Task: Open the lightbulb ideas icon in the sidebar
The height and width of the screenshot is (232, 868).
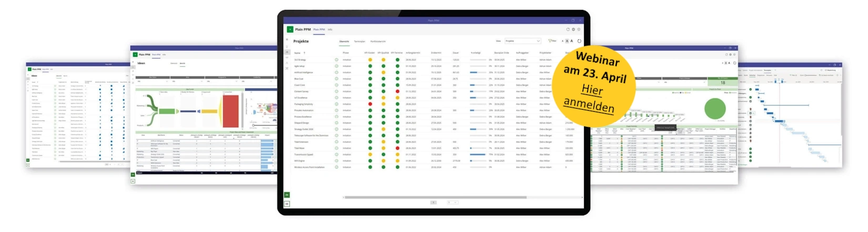Action: point(287,46)
